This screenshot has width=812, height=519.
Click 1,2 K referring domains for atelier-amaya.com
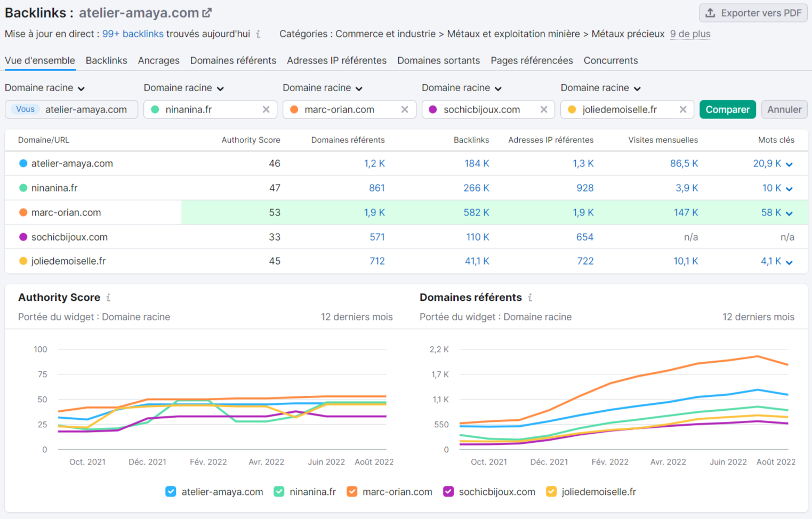(x=374, y=163)
